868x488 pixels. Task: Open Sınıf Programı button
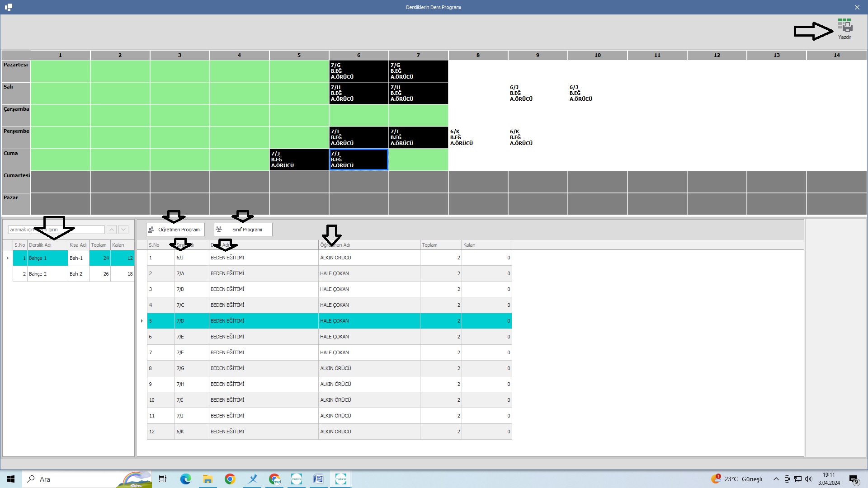click(243, 230)
